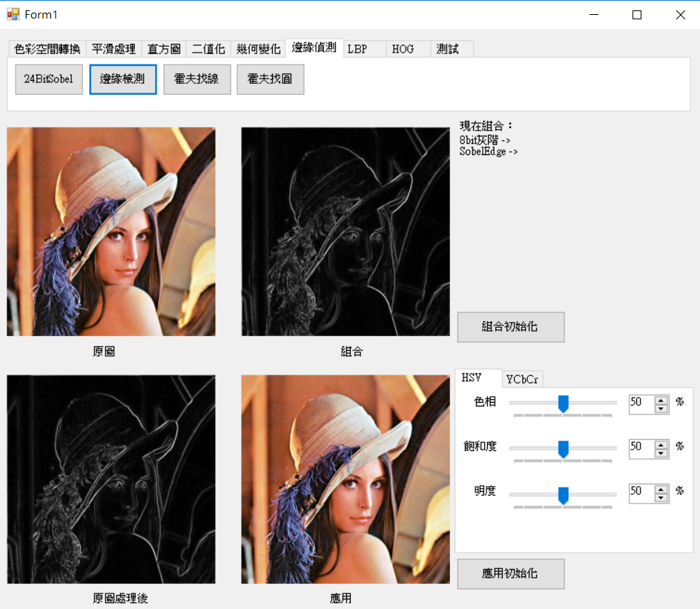Click the 組合初始化 button
This screenshot has height=609, width=700.
point(511,327)
